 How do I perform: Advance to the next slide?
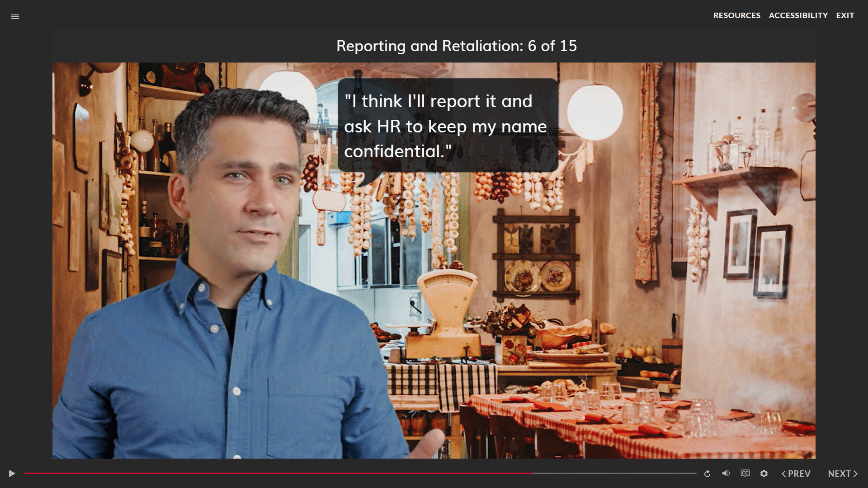pyautogui.click(x=843, y=474)
